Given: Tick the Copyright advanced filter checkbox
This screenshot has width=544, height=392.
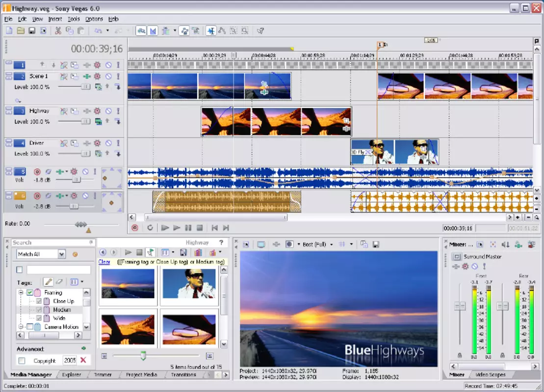Looking at the screenshot, I should [x=22, y=361].
